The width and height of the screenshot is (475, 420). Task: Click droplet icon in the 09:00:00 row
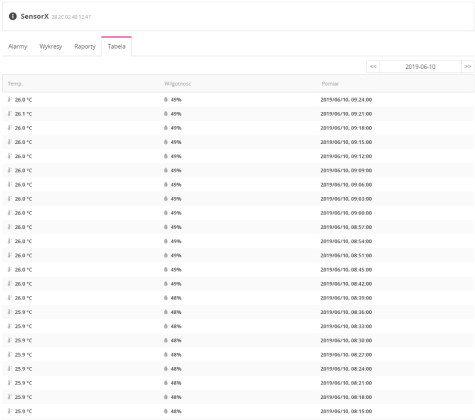coord(166,213)
